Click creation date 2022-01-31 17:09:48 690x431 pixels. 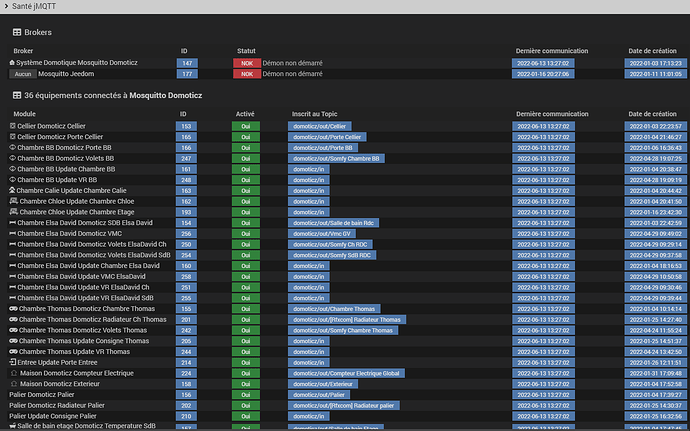pos(655,373)
